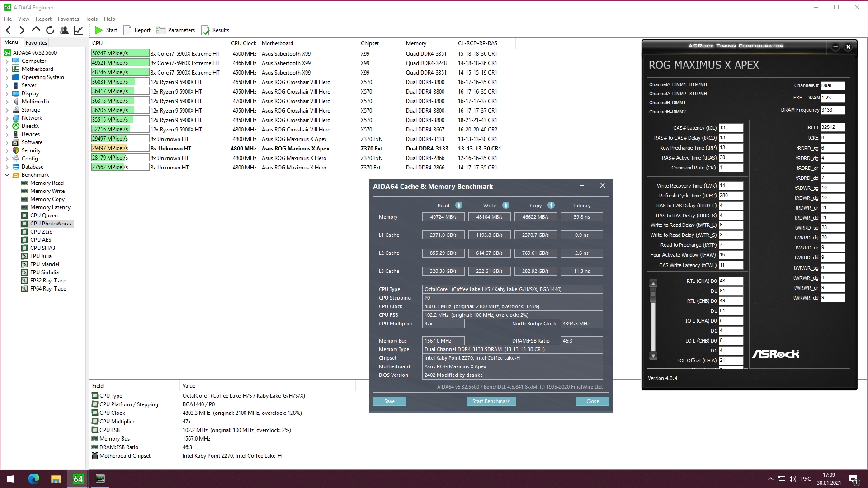This screenshot has height=488, width=868.
Task: Click the Start Benchmark button
Action: pyautogui.click(x=491, y=401)
